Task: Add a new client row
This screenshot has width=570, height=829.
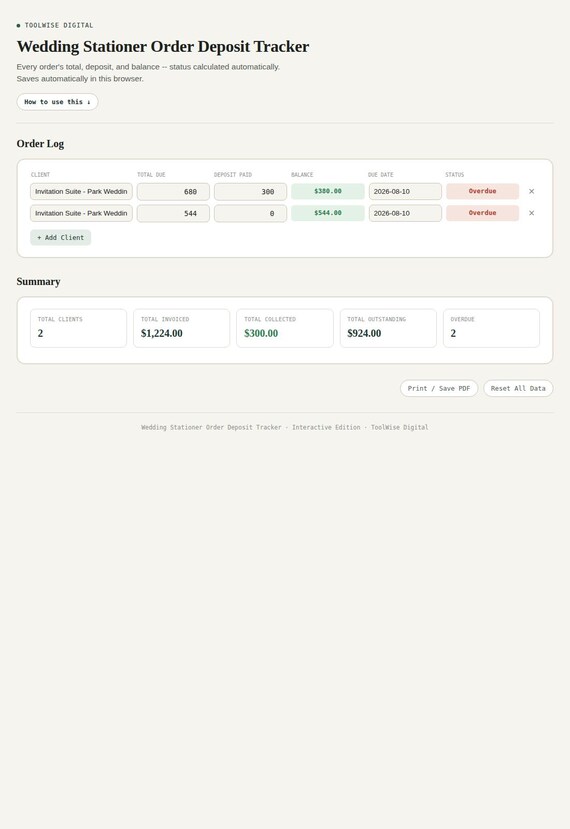Action: (60, 237)
